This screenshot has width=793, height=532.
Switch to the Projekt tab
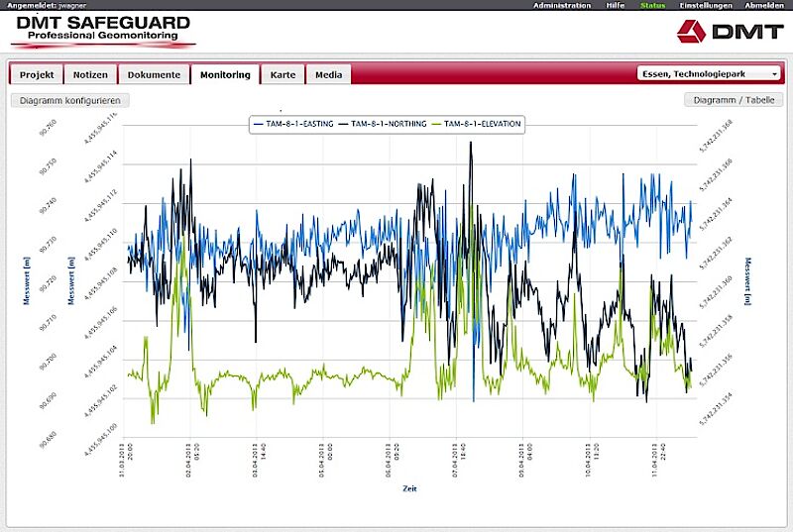coord(37,74)
